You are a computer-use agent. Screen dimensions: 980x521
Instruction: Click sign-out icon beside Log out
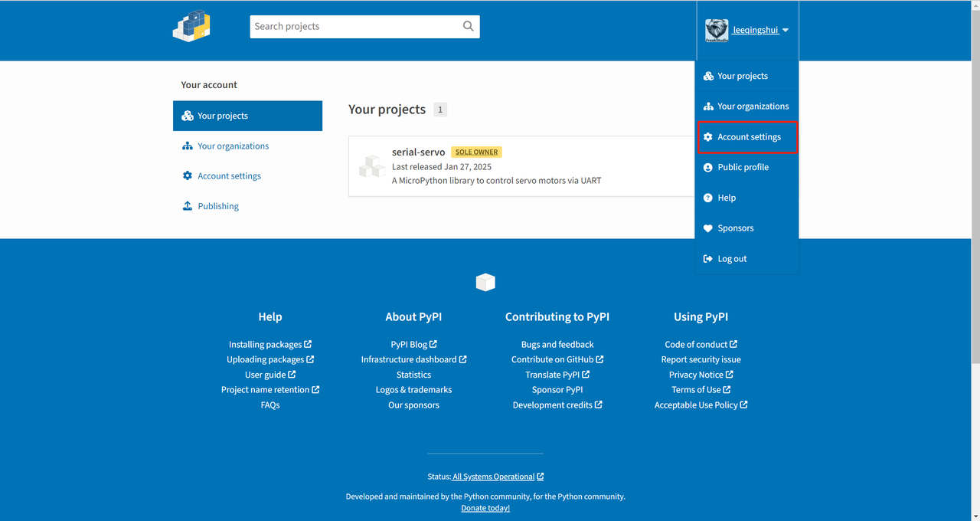tap(708, 259)
